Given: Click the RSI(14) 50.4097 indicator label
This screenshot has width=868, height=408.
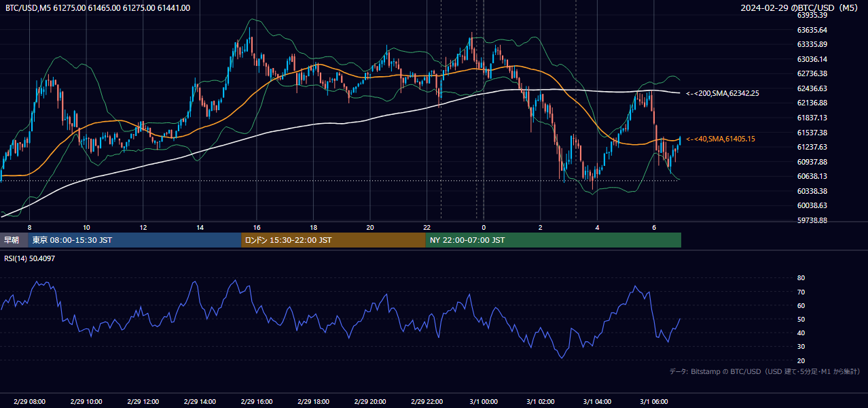Looking at the screenshot, I should coord(30,258).
